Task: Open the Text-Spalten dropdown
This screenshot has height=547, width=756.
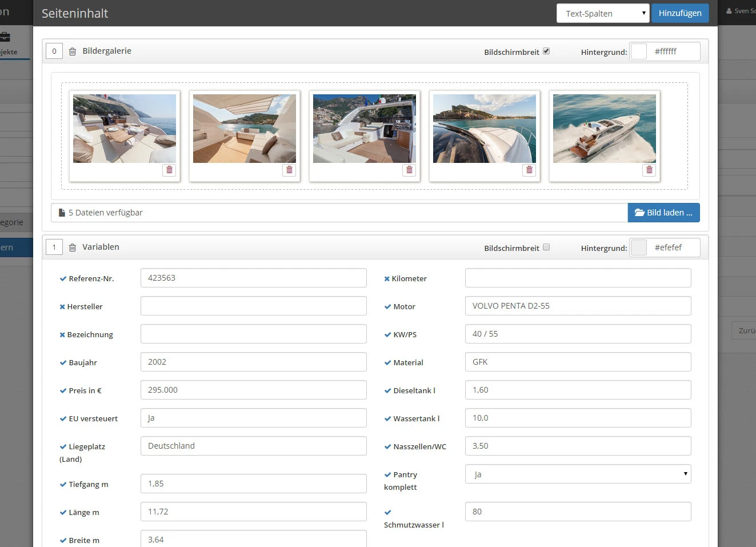Action: tap(603, 13)
